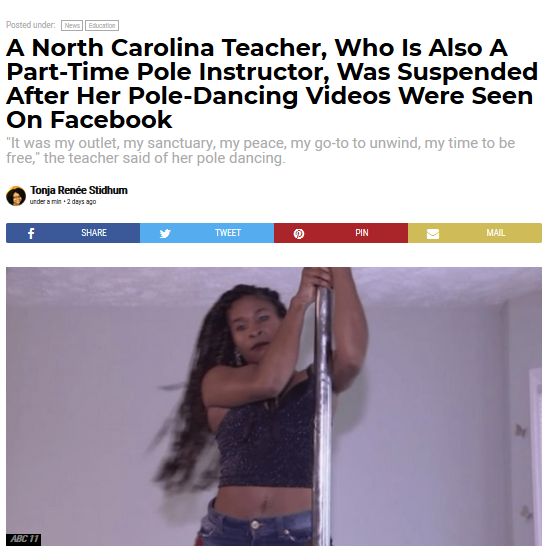Share article via SHARE label
Viewport: 551px width, 553px height.
click(94, 233)
